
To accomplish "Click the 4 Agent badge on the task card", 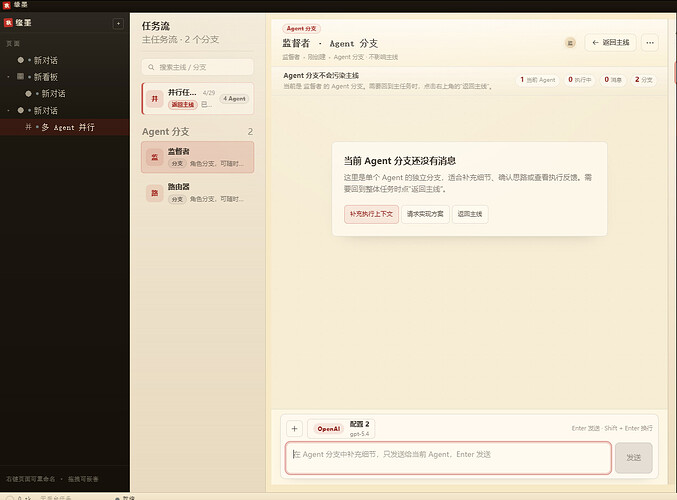I will pyautogui.click(x=234, y=99).
